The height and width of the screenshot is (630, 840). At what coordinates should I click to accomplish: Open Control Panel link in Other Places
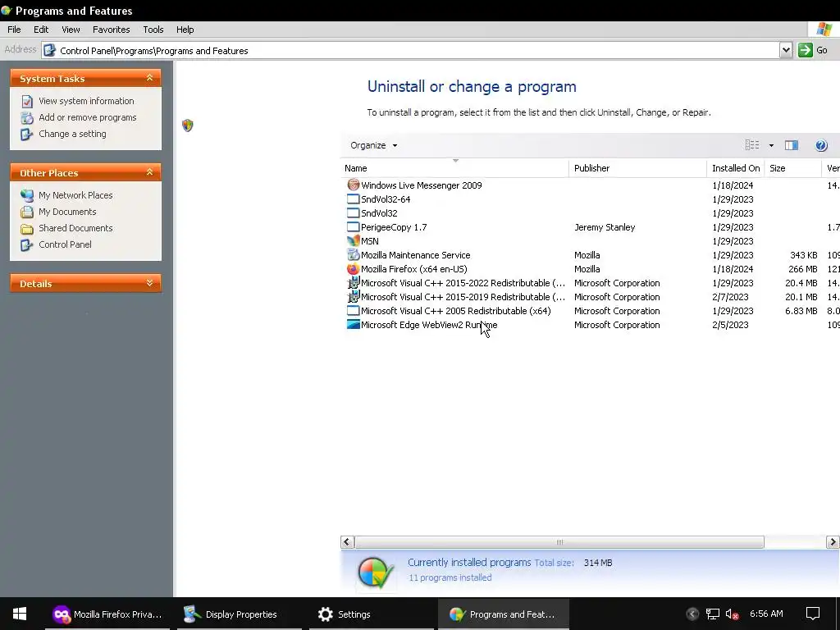pyautogui.click(x=65, y=244)
